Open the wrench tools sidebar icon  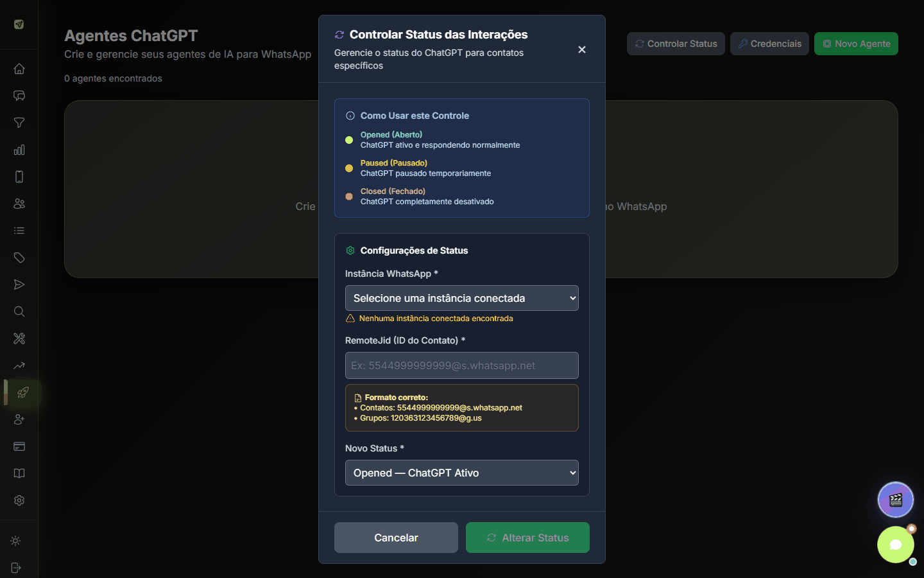[19, 338]
